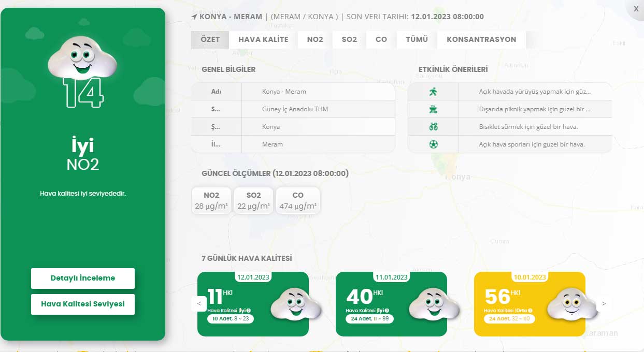The height and width of the screenshot is (352, 644).
Task: Click "Hava kalitesi iyi seviyededir." text
Action: [83, 194]
